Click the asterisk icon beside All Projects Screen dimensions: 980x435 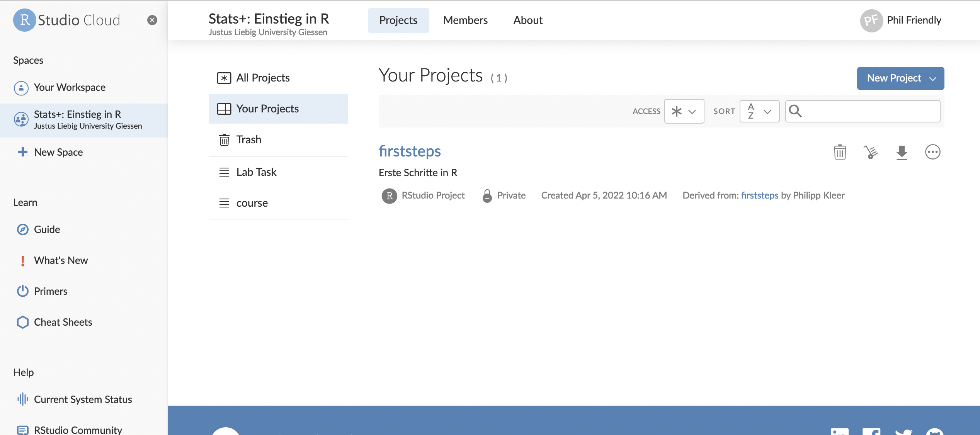(x=224, y=78)
